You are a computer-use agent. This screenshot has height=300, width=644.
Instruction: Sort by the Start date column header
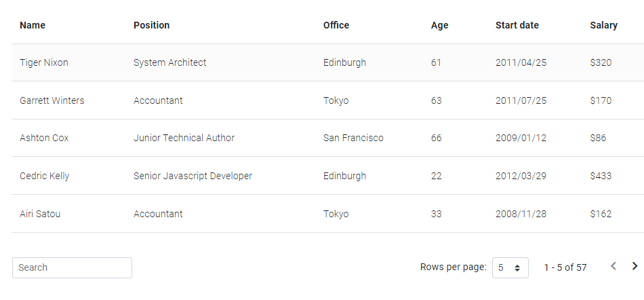517,25
